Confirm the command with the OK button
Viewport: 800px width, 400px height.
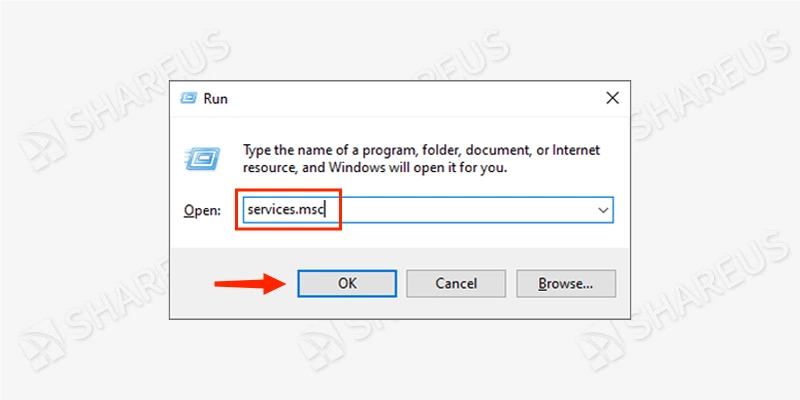point(347,283)
